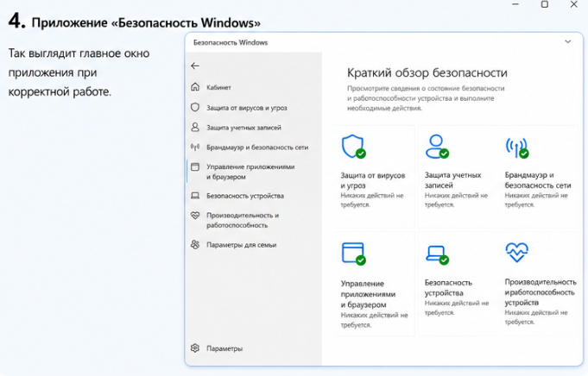Image resolution: width=588 pixels, height=376 pixels.
Task: Click the Безопасность Windows window title text
Action: pos(231,42)
